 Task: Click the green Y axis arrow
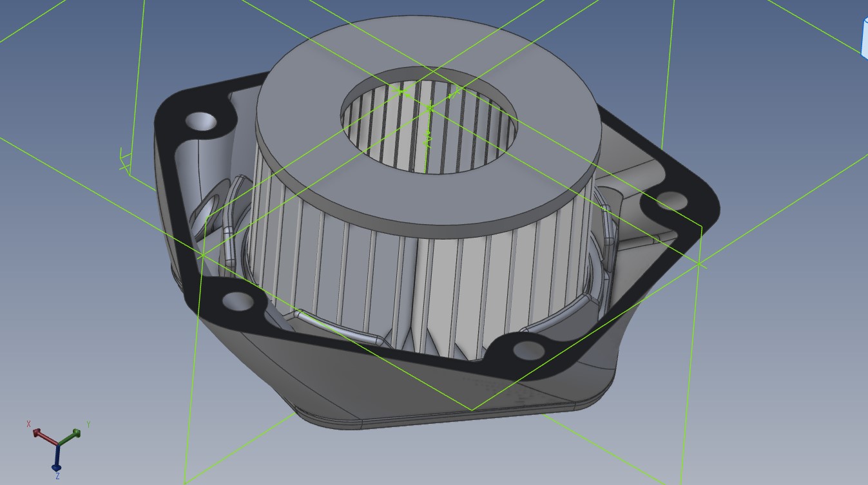tap(70, 437)
